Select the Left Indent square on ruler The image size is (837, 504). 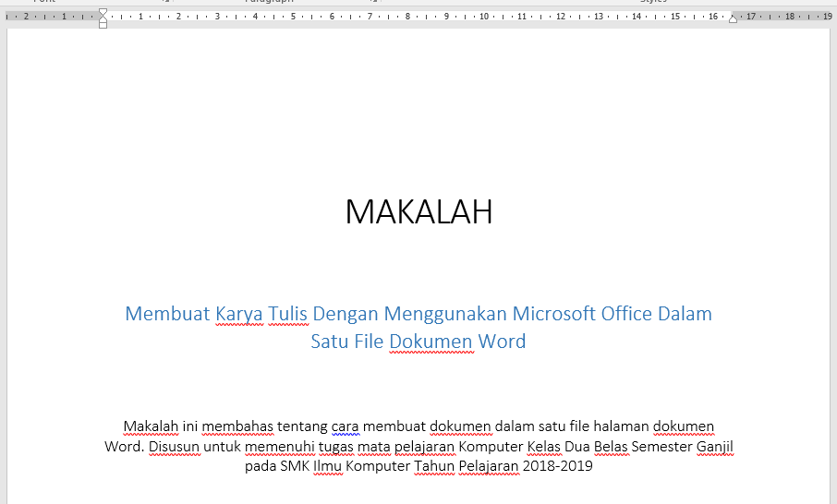pos(103,25)
